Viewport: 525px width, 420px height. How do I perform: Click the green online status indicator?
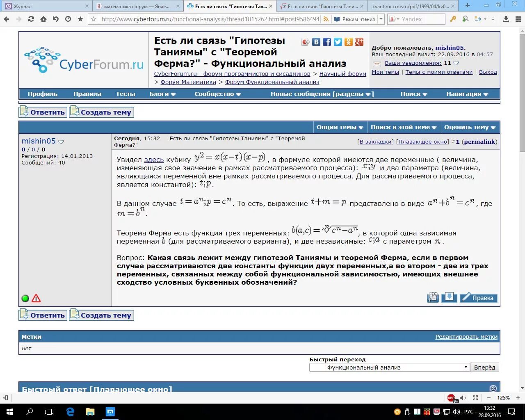pos(25,299)
